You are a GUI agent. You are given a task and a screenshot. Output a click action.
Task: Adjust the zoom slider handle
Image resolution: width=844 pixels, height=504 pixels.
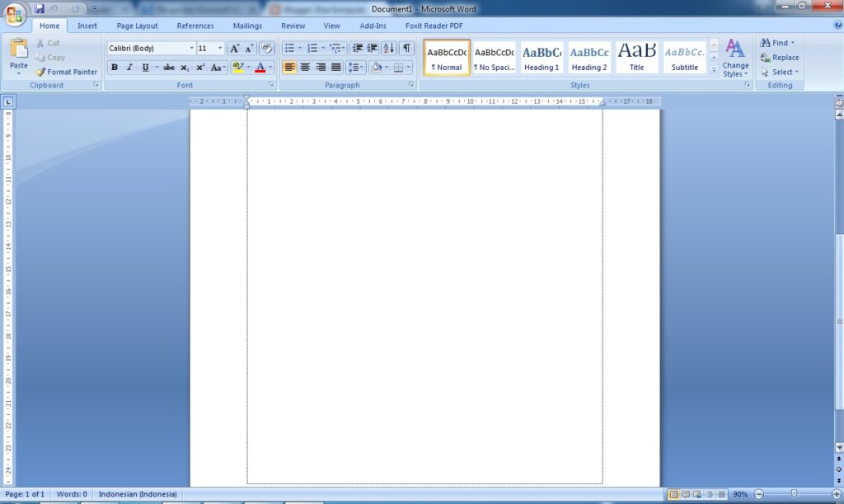[x=794, y=494]
